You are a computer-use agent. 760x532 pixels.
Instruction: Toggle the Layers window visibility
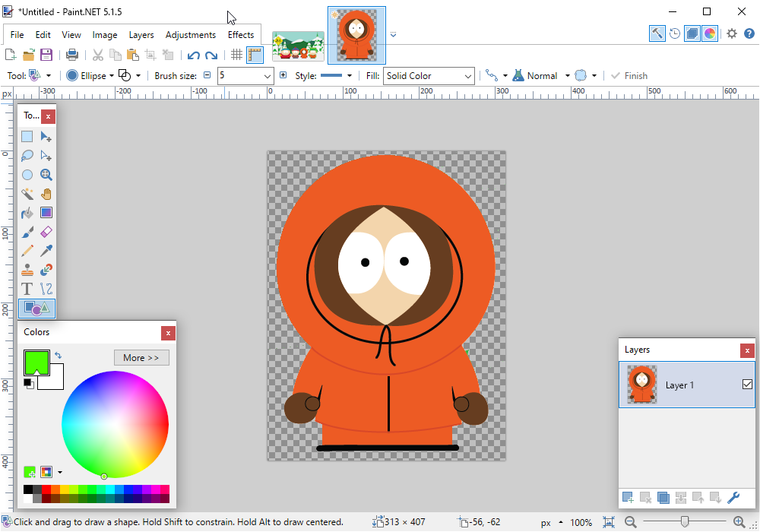click(692, 33)
